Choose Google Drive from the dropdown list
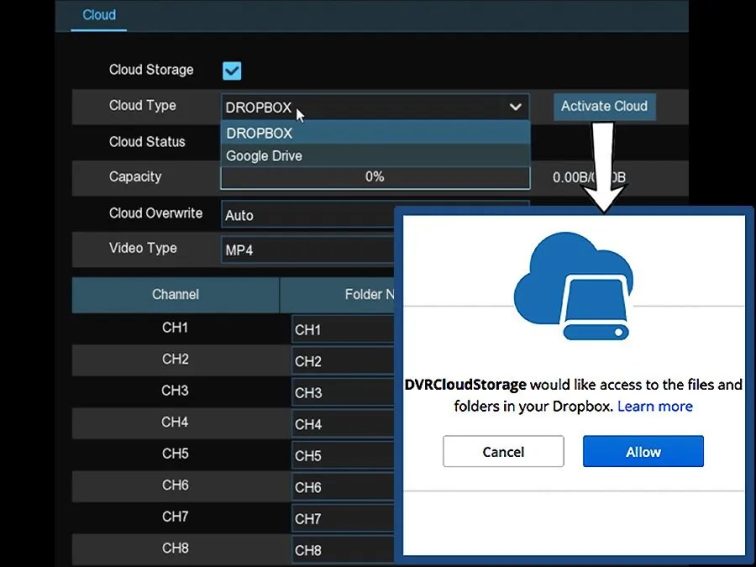The height and width of the screenshot is (567, 756). point(375,156)
